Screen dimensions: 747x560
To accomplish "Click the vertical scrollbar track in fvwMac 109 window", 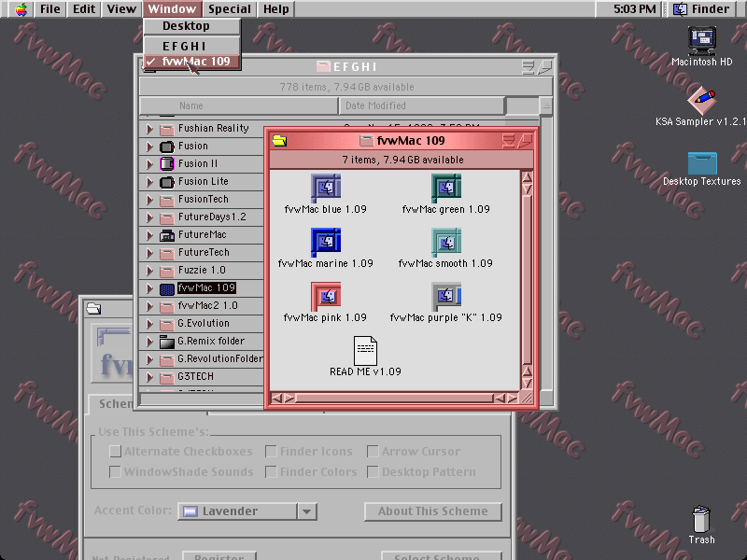I will [527, 279].
